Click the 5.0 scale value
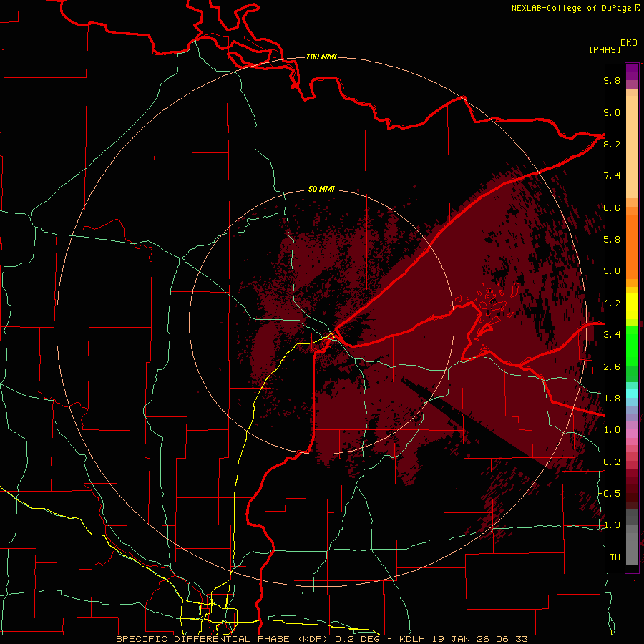 coord(612,271)
